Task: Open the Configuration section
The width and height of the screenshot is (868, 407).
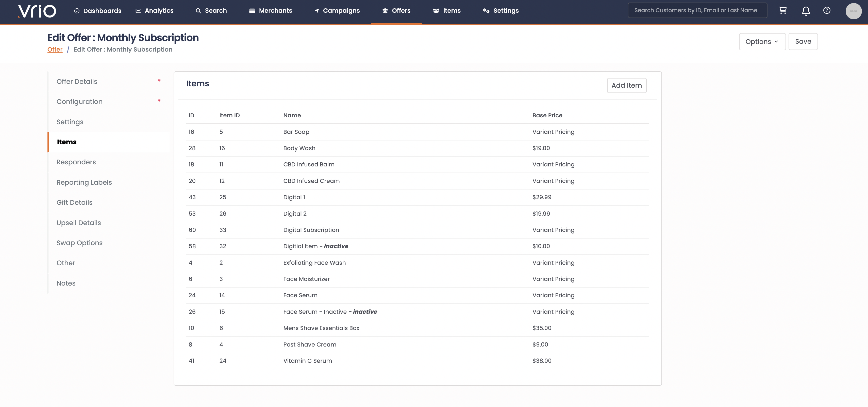Action: click(109, 102)
